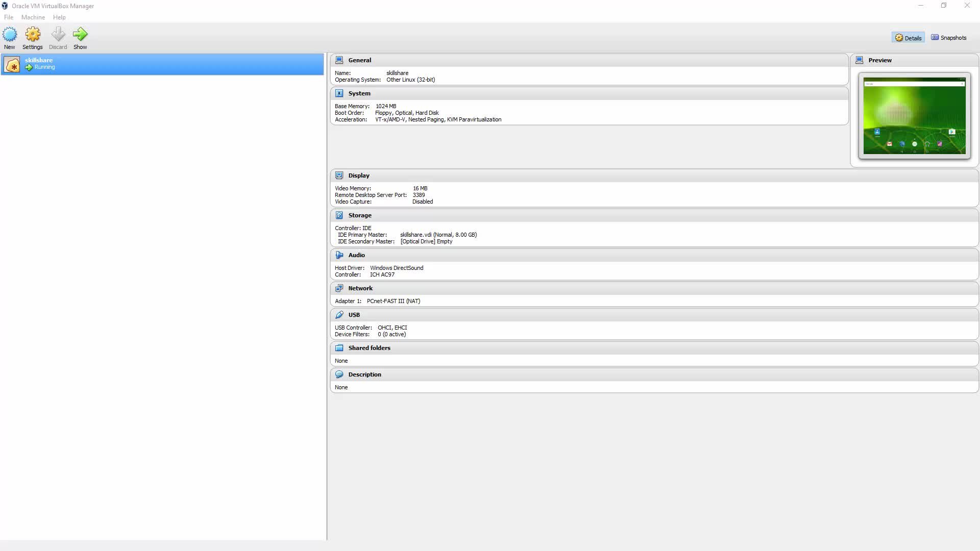980x551 pixels.
Task: Click the Shared folders section icon
Action: pyautogui.click(x=339, y=347)
